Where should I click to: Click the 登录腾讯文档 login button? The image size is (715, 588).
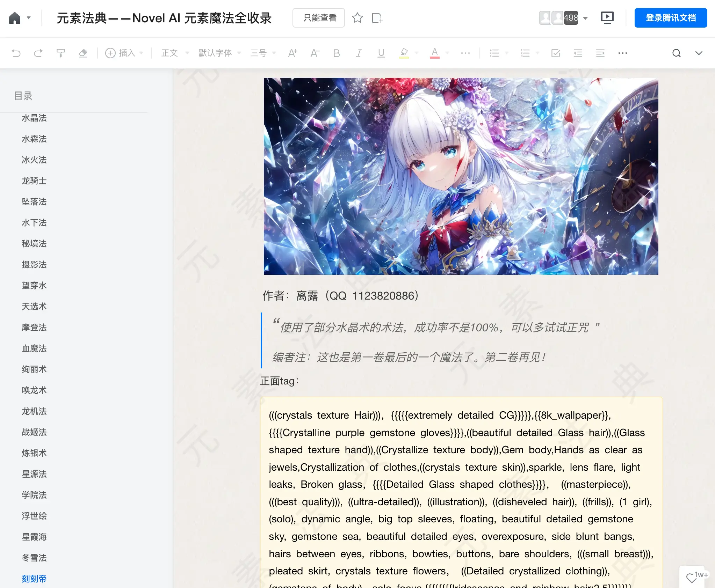[671, 18]
